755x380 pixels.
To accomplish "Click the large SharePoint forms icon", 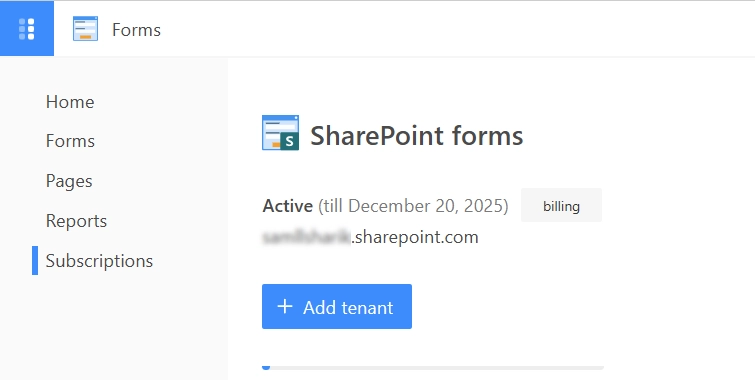I will click(280, 133).
